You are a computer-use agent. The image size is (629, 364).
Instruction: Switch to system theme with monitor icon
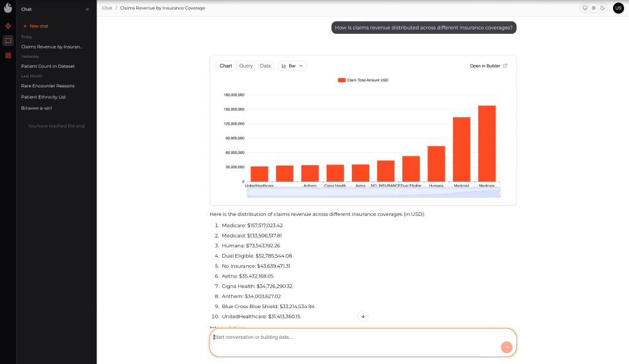pyautogui.click(x=585, y=8)
